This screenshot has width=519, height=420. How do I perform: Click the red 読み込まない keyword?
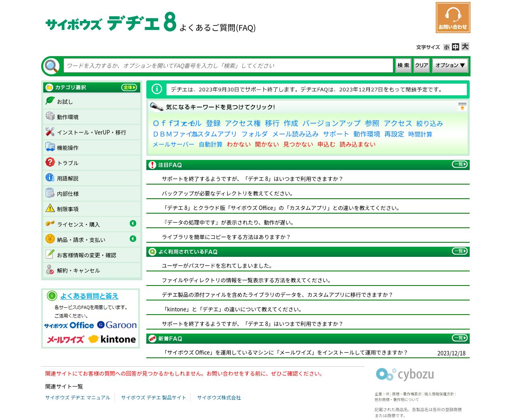[x=357, y=144]
